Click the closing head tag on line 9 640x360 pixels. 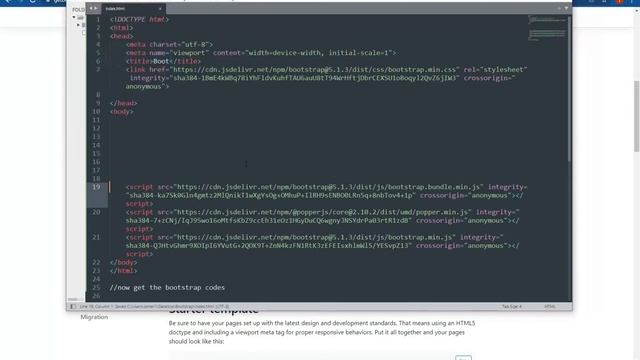click(123, 103)
